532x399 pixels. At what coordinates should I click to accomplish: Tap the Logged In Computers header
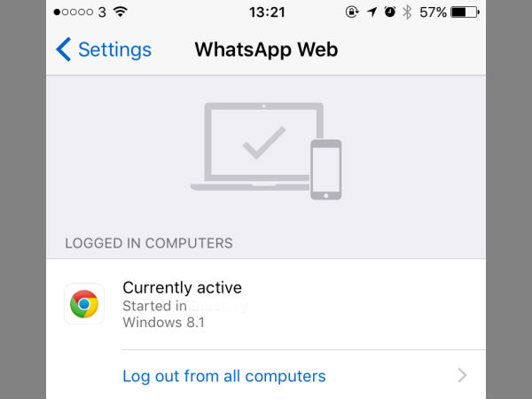(x=149, y=243)
